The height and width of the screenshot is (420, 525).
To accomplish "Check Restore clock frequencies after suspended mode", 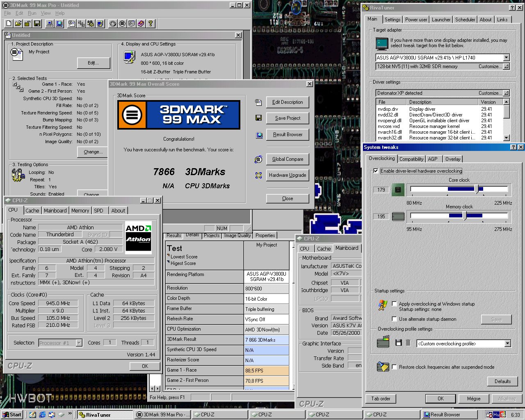I will [x=395, y=367].
